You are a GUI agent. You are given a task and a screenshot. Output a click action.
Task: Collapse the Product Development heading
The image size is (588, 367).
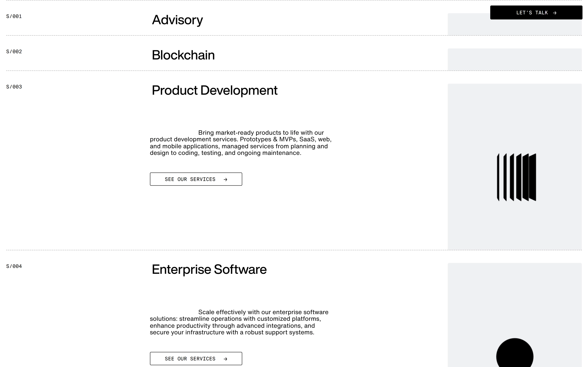pyautogui.click(x=215, y=90)
